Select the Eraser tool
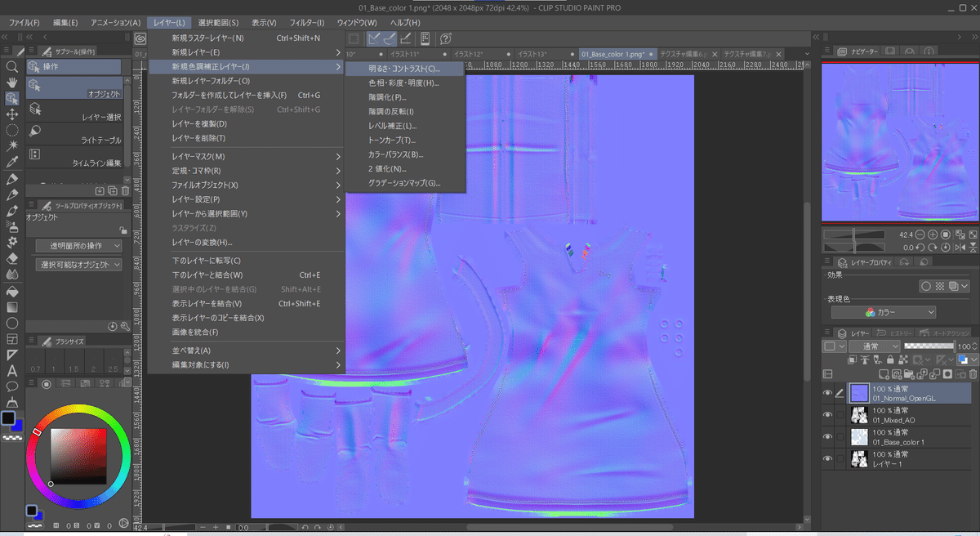This screenshot has width=980, height=536. [12, 258]
